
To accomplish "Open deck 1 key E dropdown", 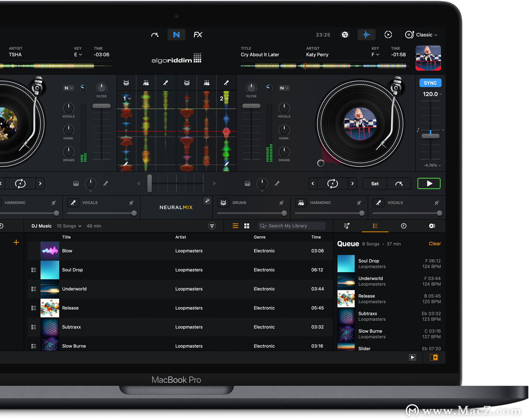I will tap(78, 55).
